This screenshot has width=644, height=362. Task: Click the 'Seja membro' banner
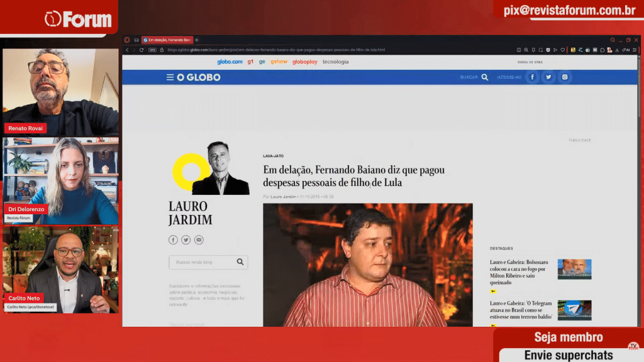[x=569, y=337]
